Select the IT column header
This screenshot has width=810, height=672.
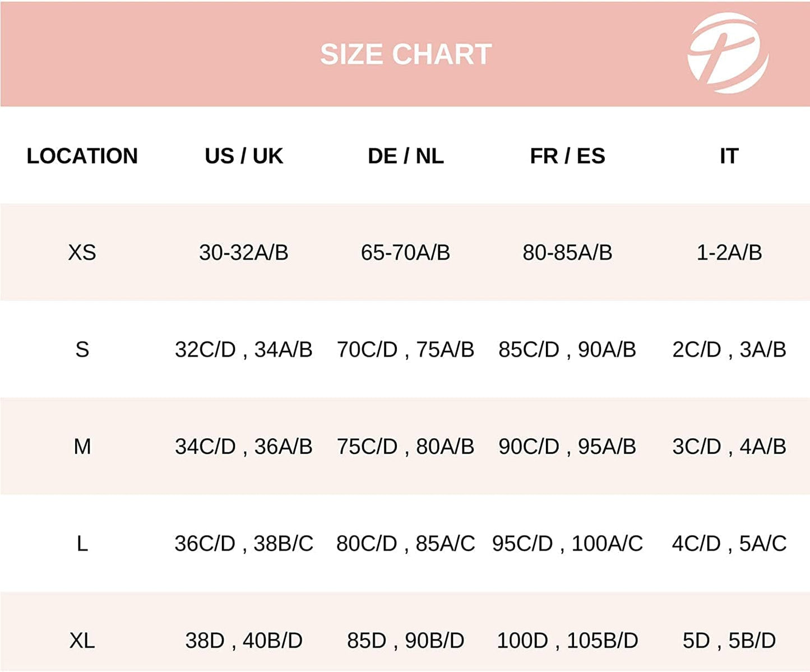[x=729, y=156]
